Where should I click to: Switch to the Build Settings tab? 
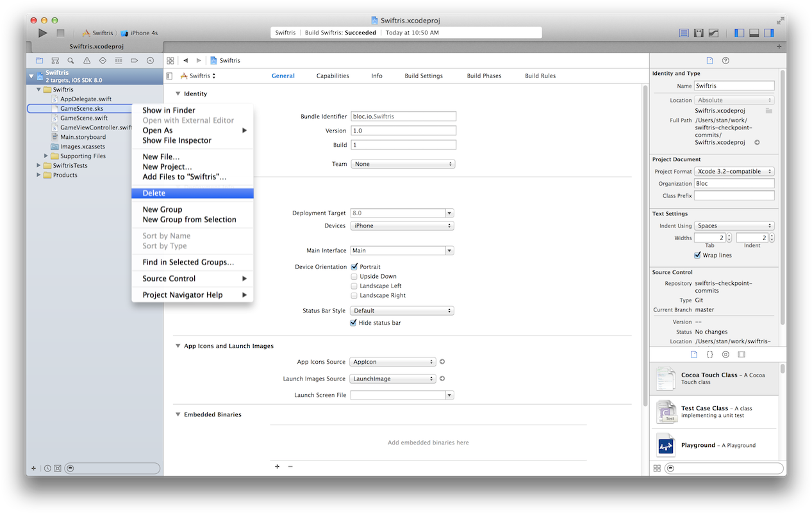coord(423,76)
